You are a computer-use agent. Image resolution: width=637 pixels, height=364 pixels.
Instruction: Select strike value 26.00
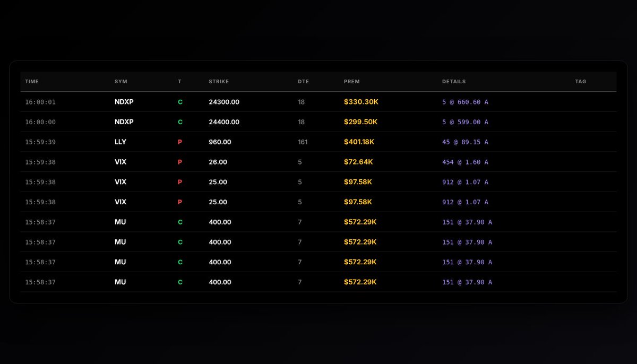click(218, 162)
